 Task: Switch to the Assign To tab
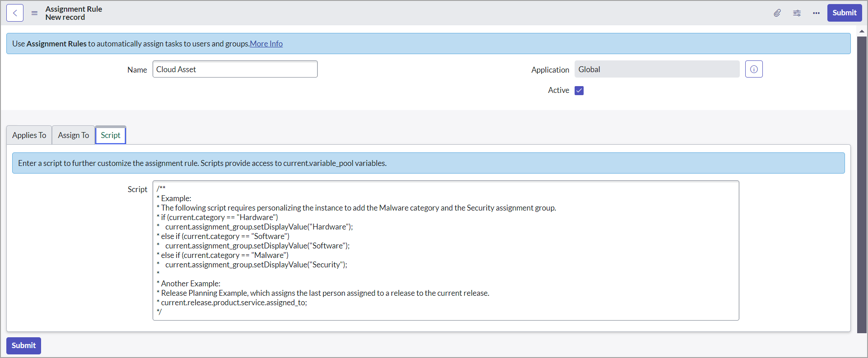(74, 135)
